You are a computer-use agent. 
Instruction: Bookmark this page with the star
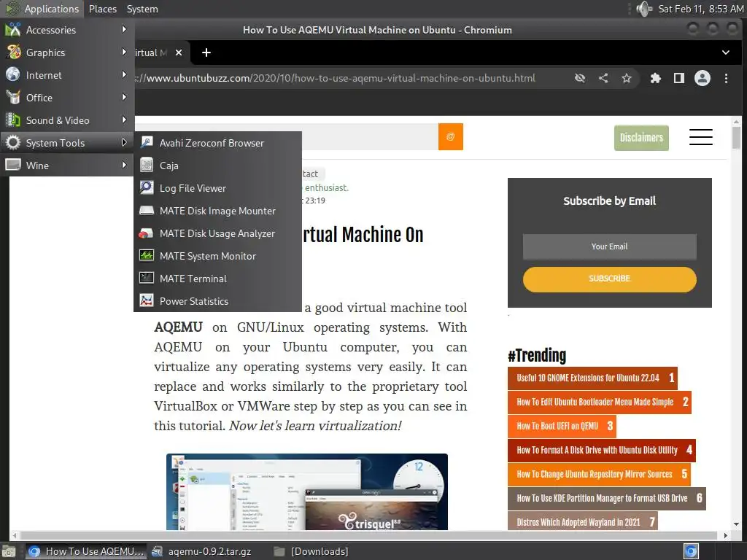click(627, 78)
